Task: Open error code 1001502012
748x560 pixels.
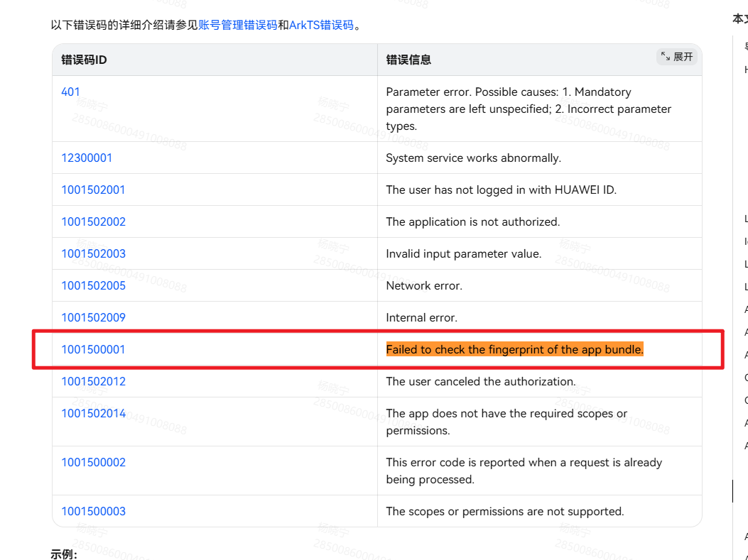Action: coord(93,381)
